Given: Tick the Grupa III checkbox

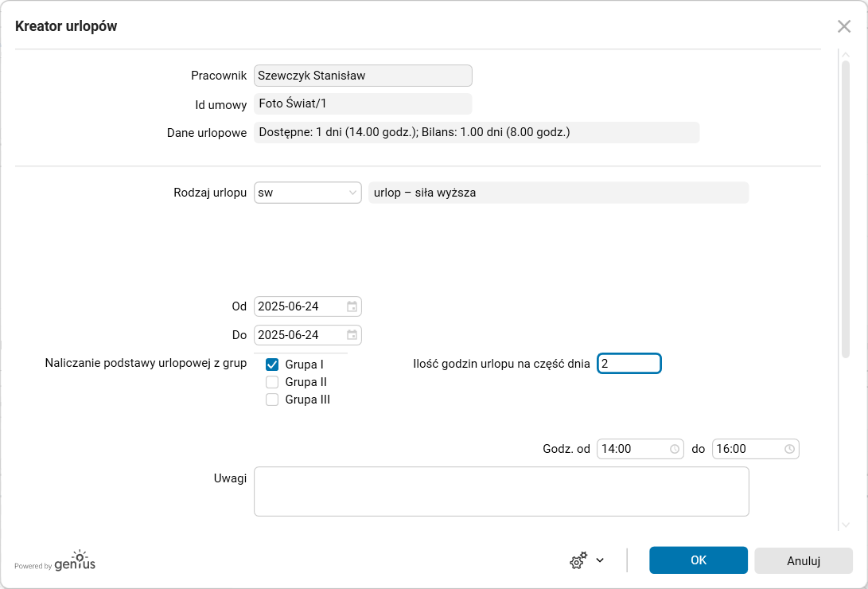Looking at the screenshot, I should [272, 400].
